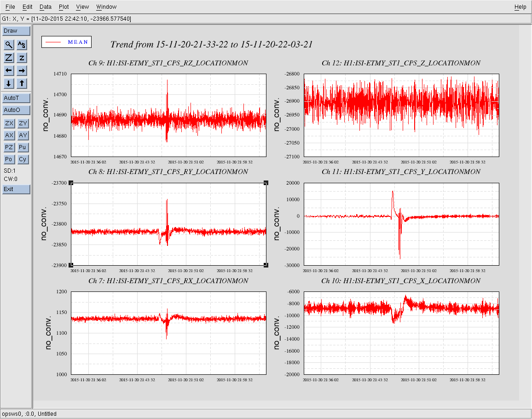Click the bottom-left selection handle of Ch 8 graph

(x=71, y=265)
